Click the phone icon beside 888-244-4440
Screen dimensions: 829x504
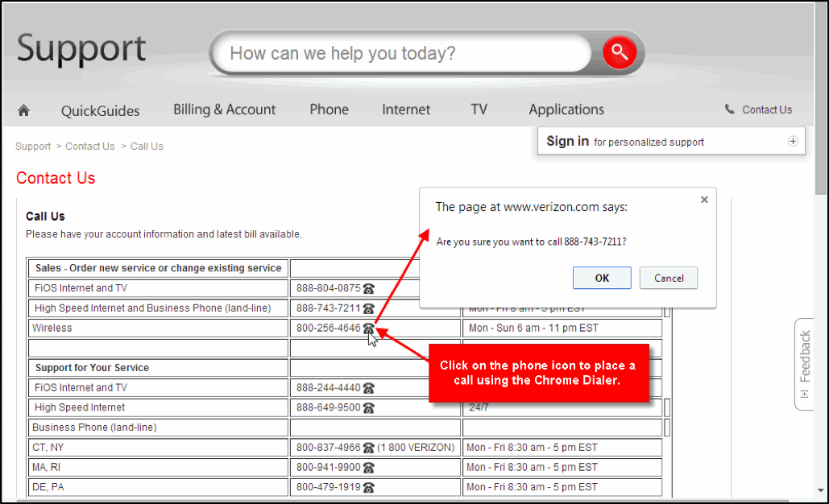point(368,388)
